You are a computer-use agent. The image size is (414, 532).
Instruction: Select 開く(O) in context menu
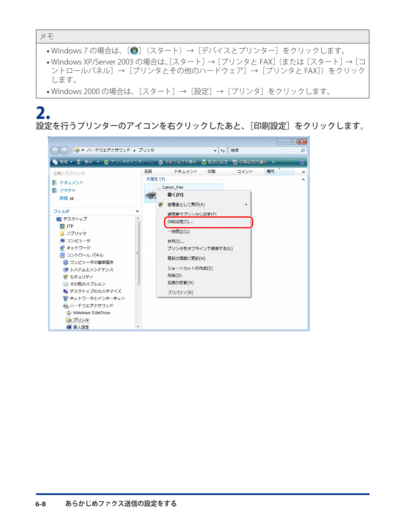(208, 195)
